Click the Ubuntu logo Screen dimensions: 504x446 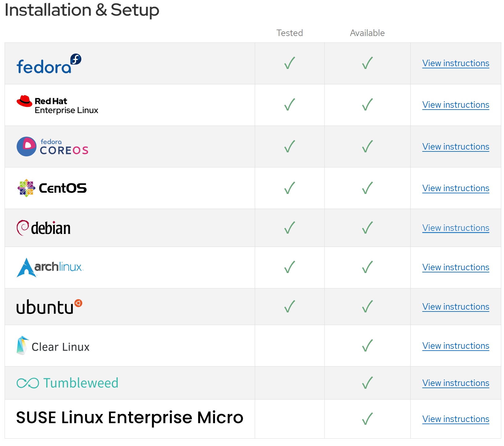(49, 307)
